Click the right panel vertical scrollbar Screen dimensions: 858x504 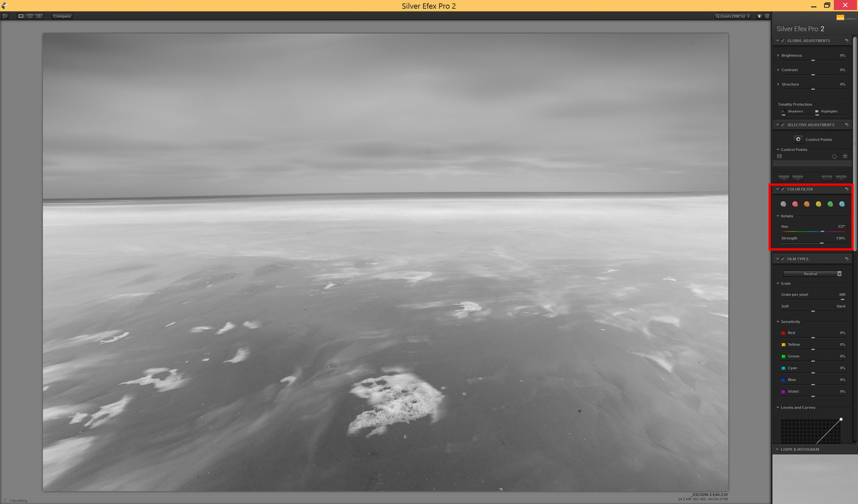(x=855, y=143)
